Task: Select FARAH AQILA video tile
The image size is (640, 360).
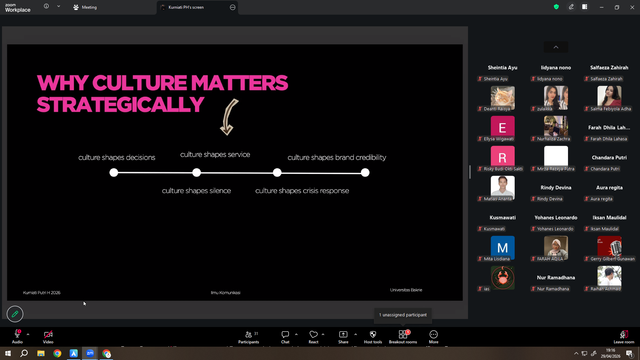Action: (x=556, y=247)
